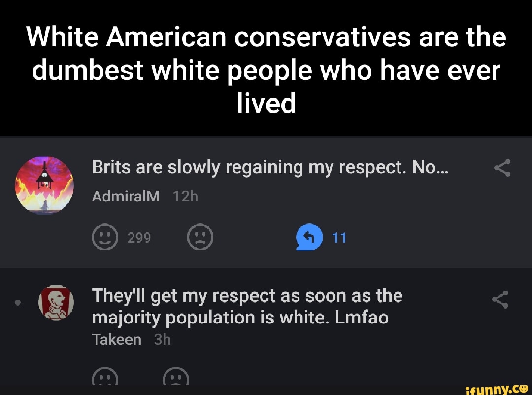The image size is (532, 395).
Task: Click AdmiralM's profile avatar
Action: tap(44, 185)
